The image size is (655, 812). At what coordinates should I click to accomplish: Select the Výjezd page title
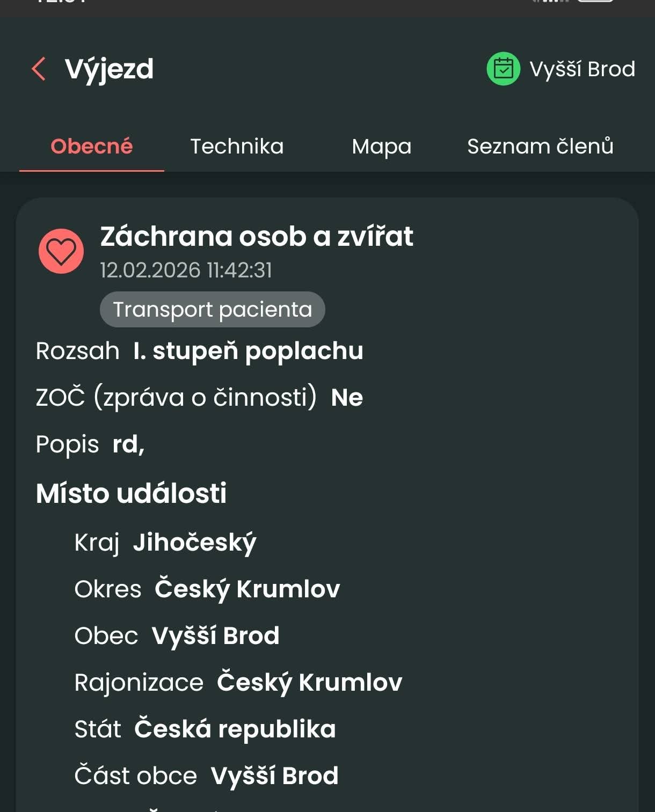tap(109, 69)
